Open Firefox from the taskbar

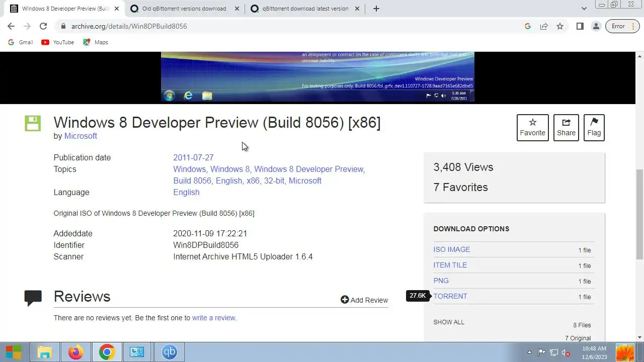tap(76, 352)
